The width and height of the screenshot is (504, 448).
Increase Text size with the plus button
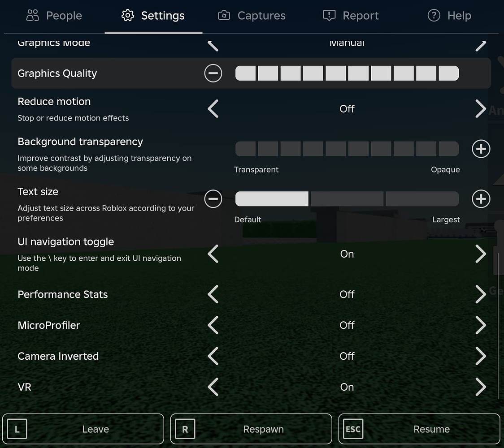(x=481, y=199)
